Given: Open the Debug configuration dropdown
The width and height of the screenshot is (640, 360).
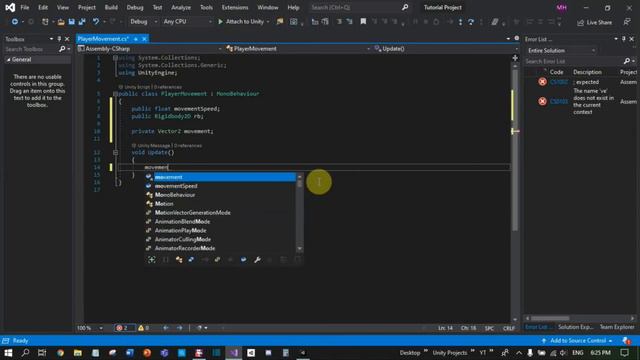Looking at the screenshot, I should click(143, 22).
